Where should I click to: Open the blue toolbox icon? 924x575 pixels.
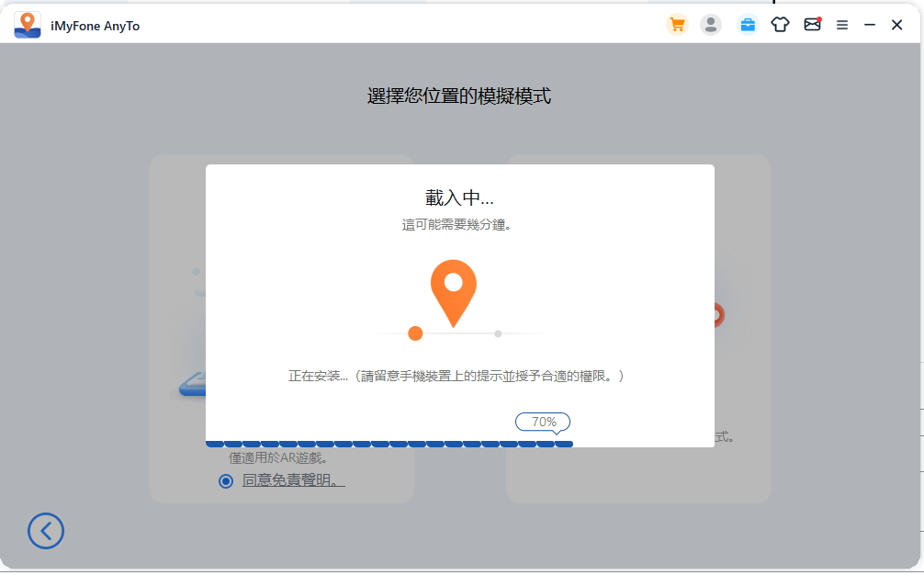point(748,25)
